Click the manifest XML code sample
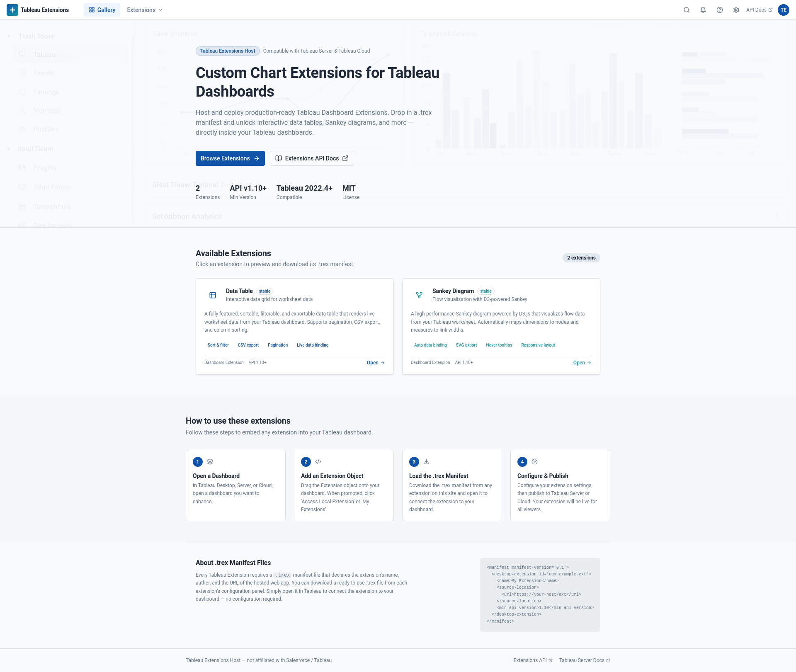 pyautogui.click(x=540, y=594)
